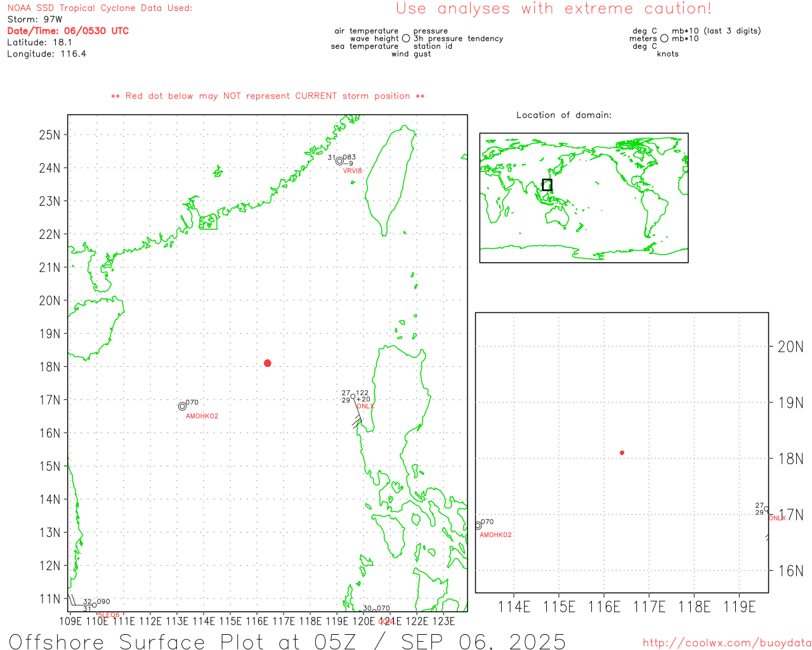Click 'station id' legend label
Screen dimensions: 812x650
click(x=433, y=46)
